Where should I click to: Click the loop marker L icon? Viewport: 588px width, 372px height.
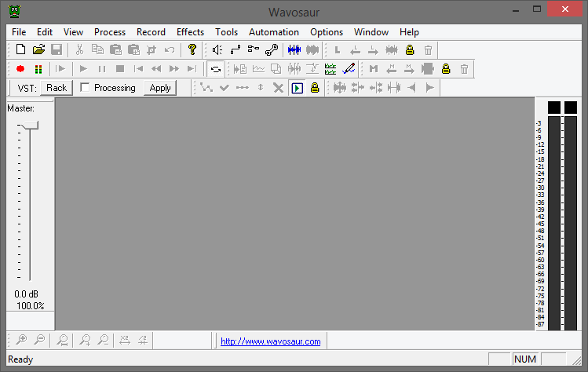(x=337, y=50)
